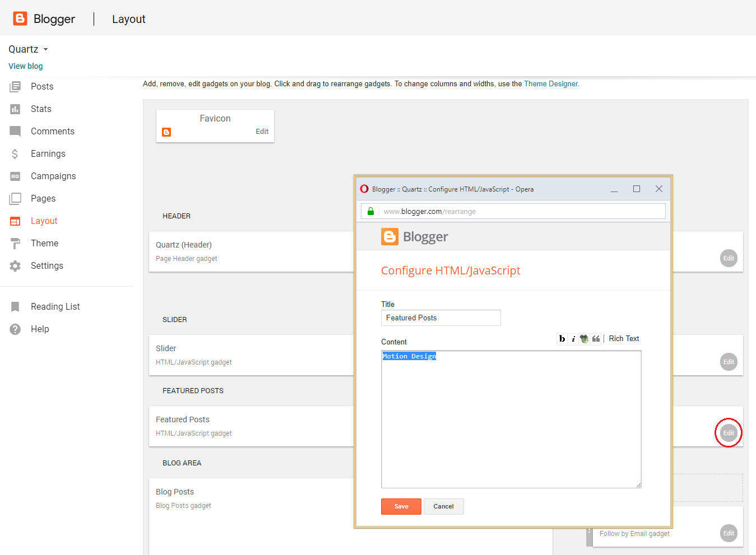The height and width of the screenshot is (555, 756).
Task: Edit the Slider gadget
Action: pyautogui.click(x=729, y=362)
